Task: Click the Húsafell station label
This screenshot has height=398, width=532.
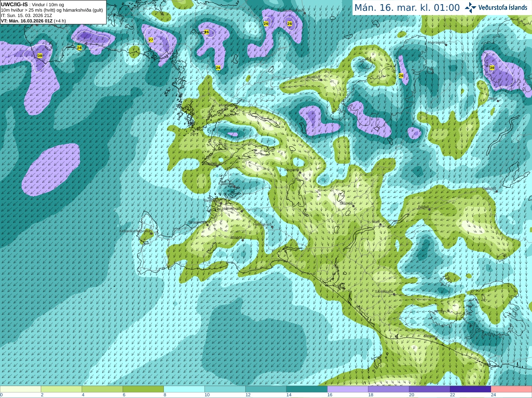Action: pyautogui.click(x=313, y=77)
